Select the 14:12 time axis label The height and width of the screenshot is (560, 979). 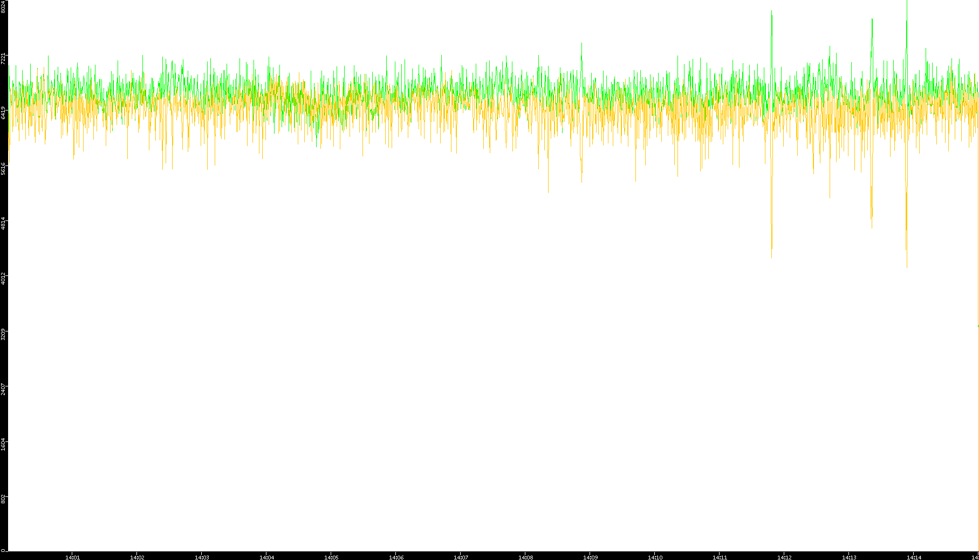point(784,557)
